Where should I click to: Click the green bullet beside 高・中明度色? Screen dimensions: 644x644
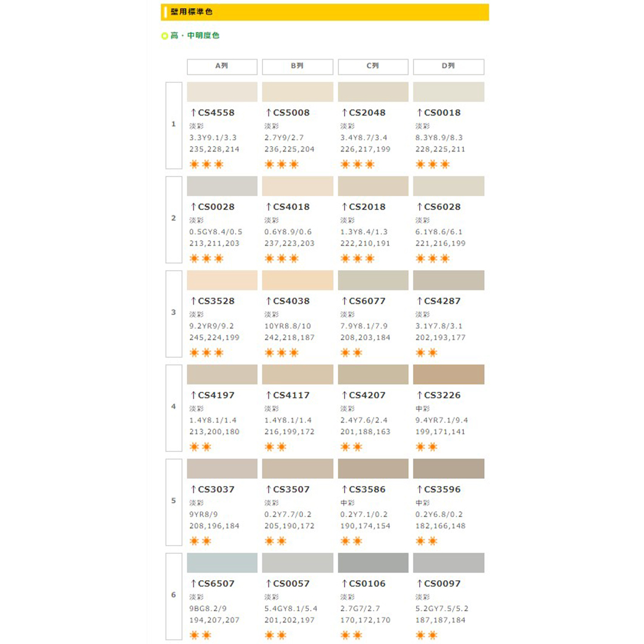(165, 36)
